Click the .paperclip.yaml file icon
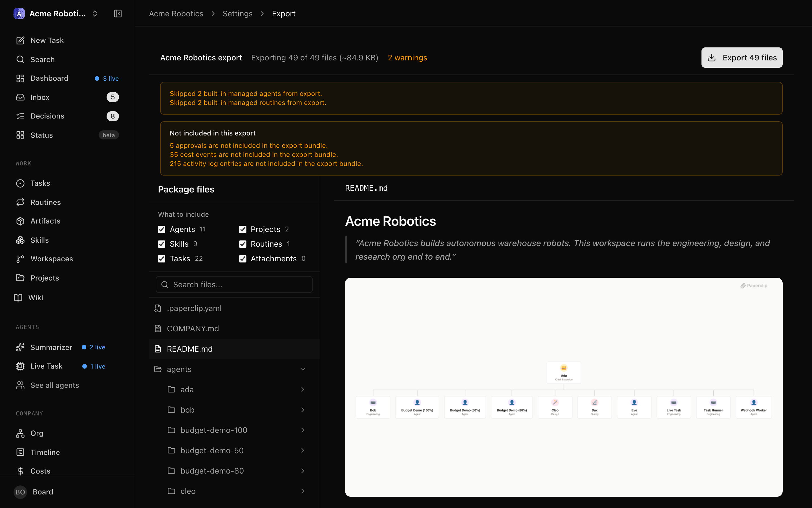This screenshot has height=508, width=812. tap(158, 308)
